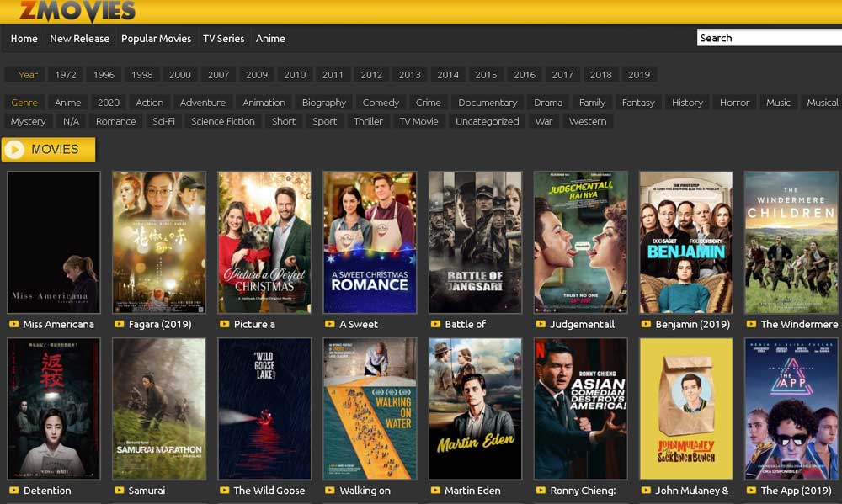The width and height of the screenshot is (842, 504).
Task: Open the Picture a Perfect Christmas poster
Action: pos(264,242)
